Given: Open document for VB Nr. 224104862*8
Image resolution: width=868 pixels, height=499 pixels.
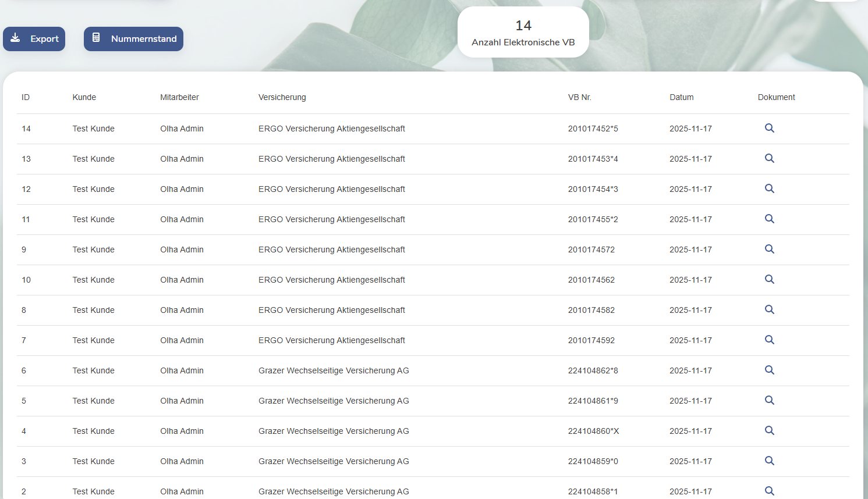Looking at the screenshot, I should (769, 370).
